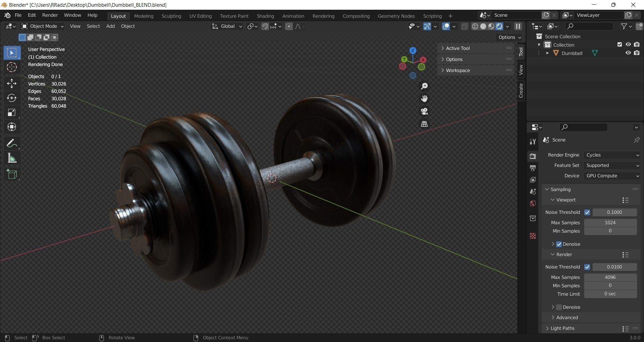This screenshot has height=342, width=644.
Task: Activate the 3D Cursor tool
Action: [12, 67]
